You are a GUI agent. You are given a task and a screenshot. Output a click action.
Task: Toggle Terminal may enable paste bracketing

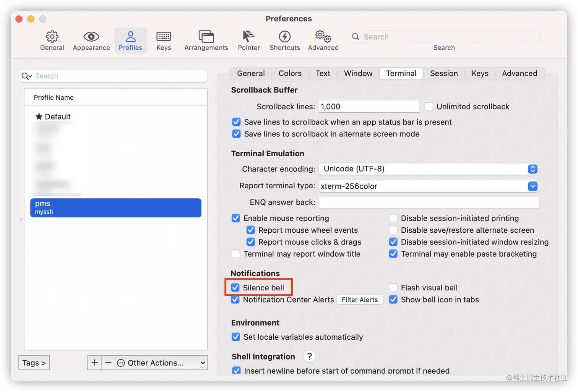[x=393, y=254]
